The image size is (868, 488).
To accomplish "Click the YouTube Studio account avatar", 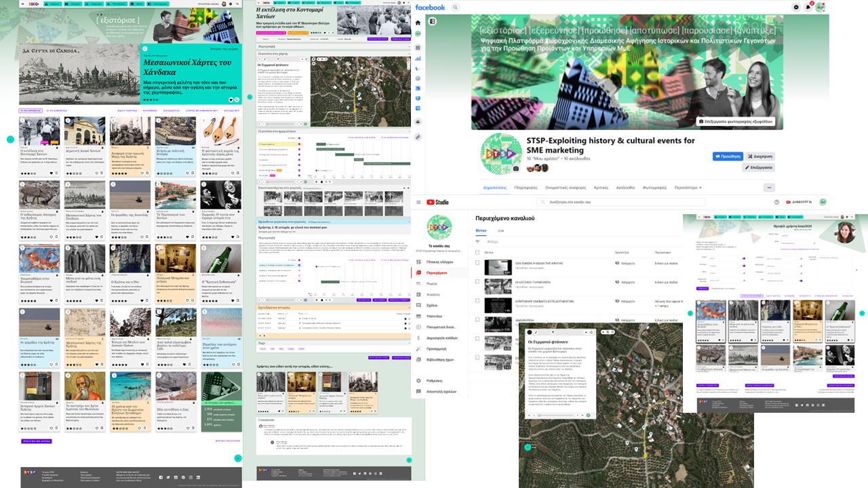I will [x=823, y=202].
